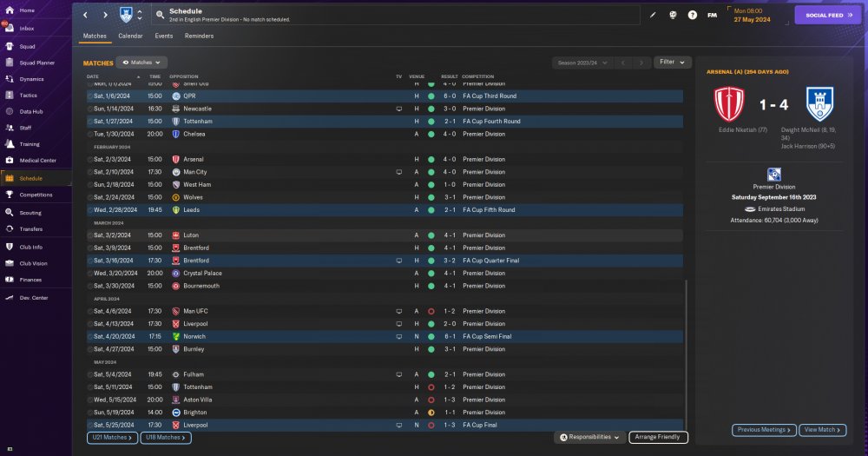The width and height of the screenshot is (868, 456).
Task: Click the search magnifier icon
Action: click(x=160, y=15)
